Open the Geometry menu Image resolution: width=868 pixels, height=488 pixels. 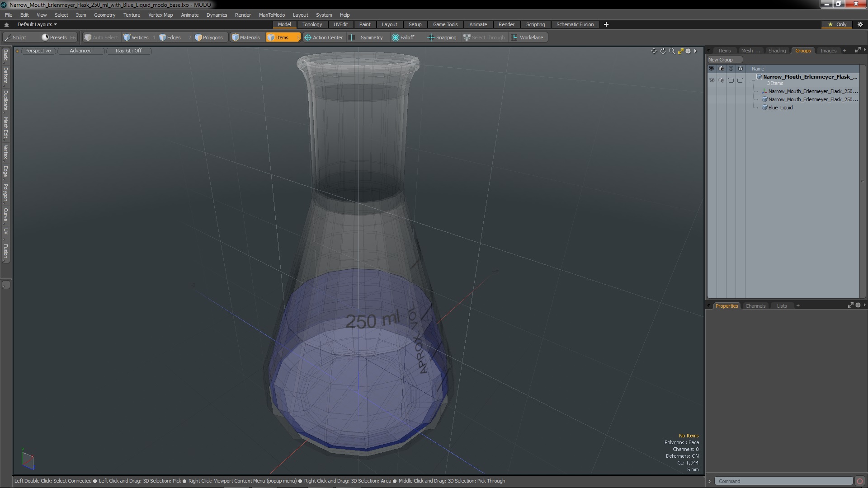[104, 15]
